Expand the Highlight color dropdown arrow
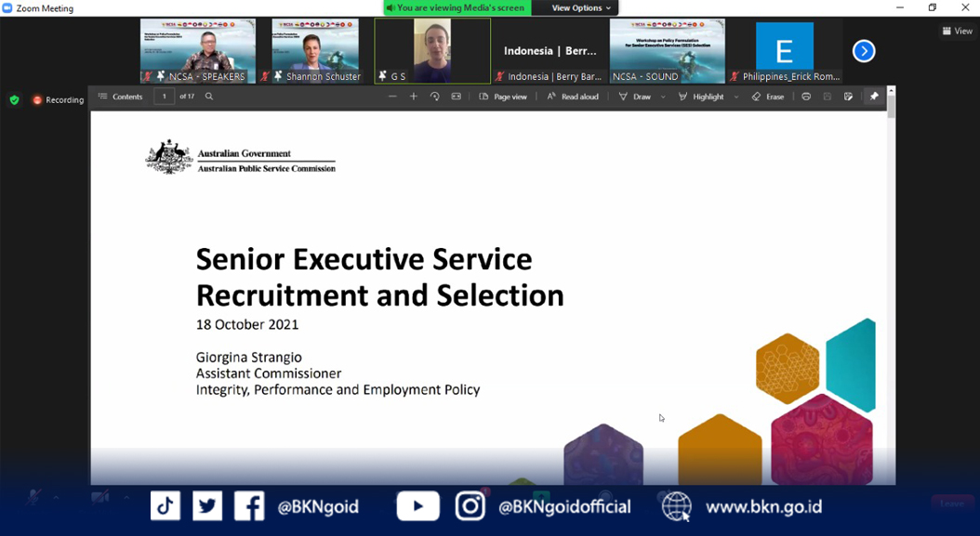This screenshot has height=536, width=980. coord(736,97)
